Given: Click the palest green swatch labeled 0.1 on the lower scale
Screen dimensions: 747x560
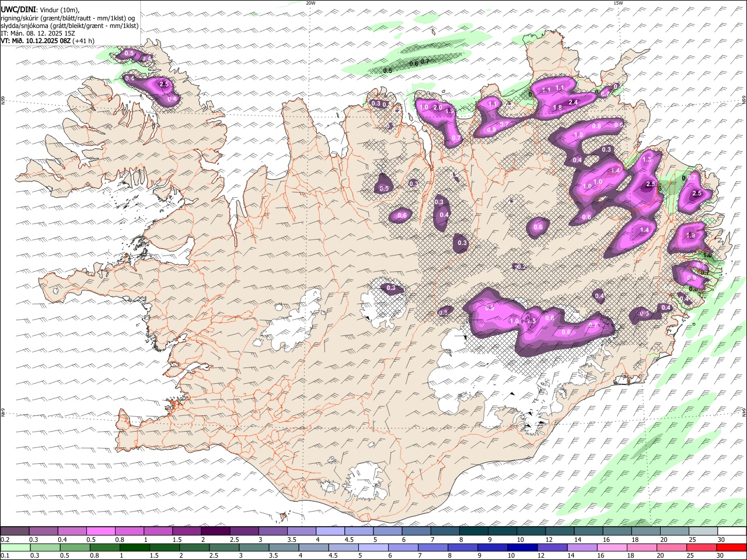Looking at the screenshot, I should pos(15,548).
